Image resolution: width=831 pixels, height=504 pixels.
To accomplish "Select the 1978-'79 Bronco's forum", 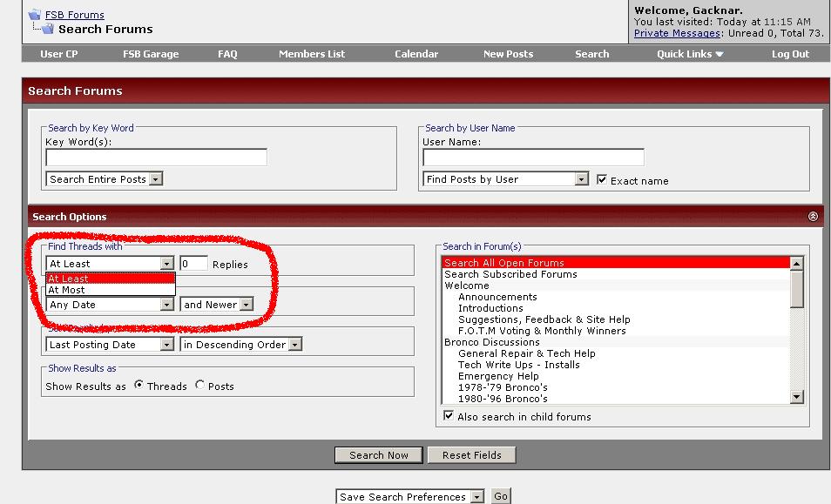I will coord(616,387).
